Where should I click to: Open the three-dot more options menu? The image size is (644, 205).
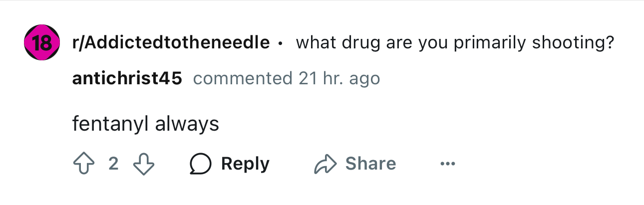(448, 164)
